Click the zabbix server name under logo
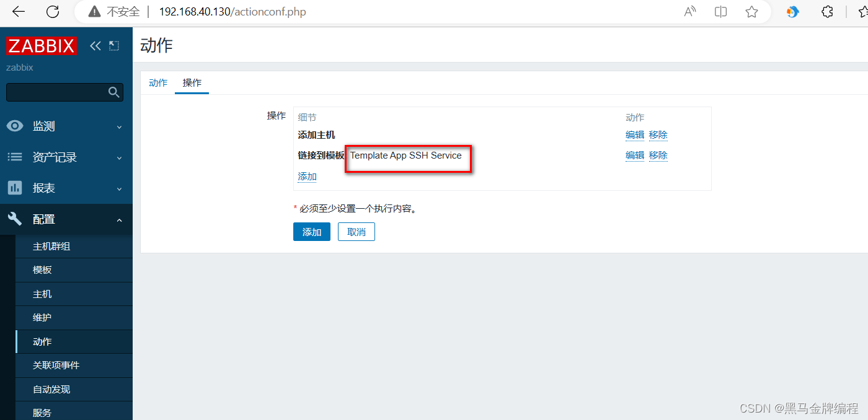The width and height of the screenshot is (868, 420). click(20, 68)
